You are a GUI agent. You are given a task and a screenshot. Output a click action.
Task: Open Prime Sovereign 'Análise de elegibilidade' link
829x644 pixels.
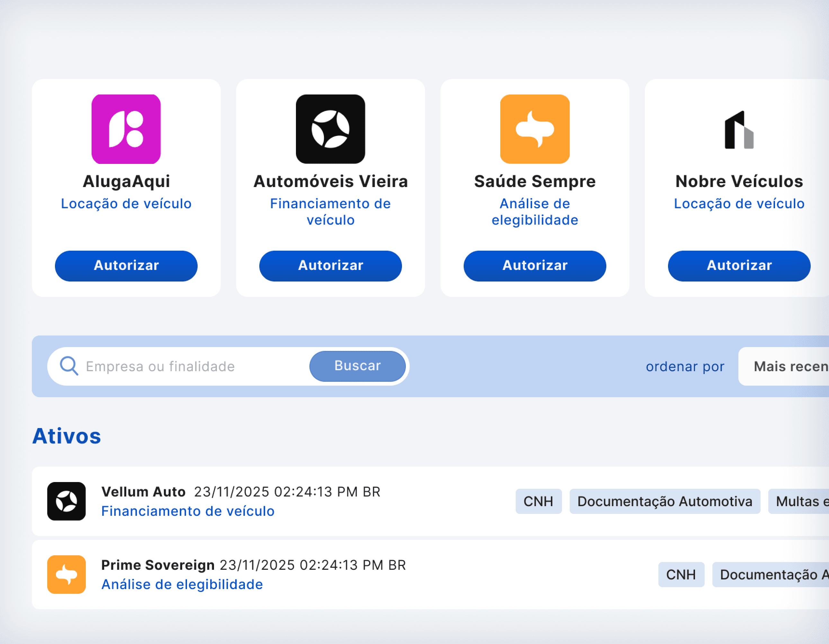pyautogui.click(x=182, y=584)
